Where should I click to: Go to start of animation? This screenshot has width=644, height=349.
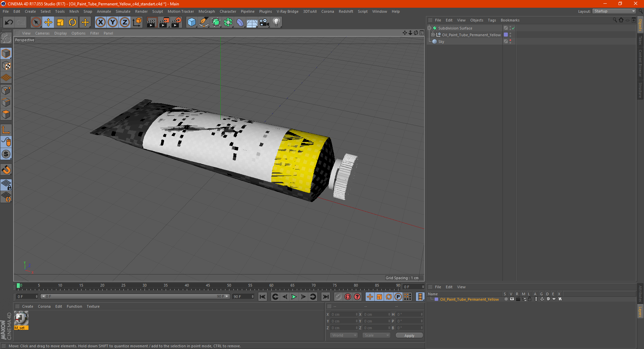coord(263,297)
